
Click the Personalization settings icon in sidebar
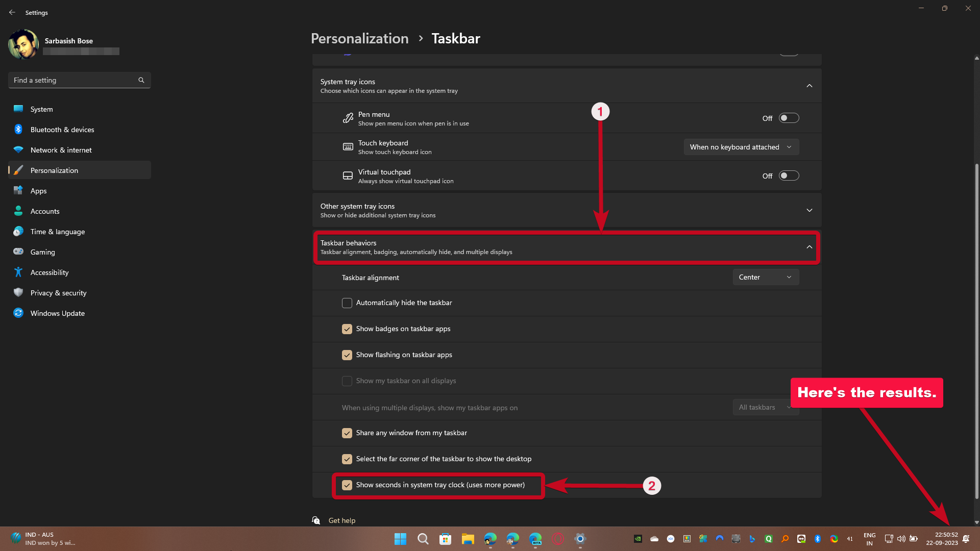[18, 169]
